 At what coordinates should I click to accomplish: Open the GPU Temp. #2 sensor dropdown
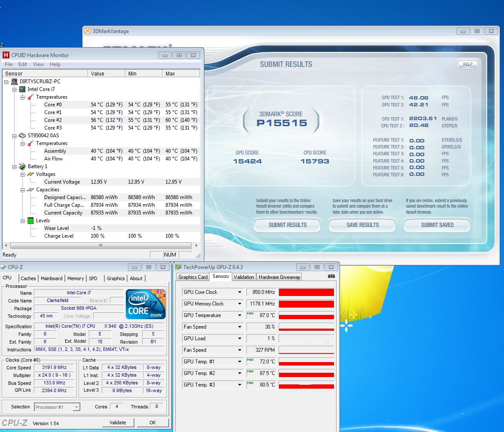click(x=240, y=373)
